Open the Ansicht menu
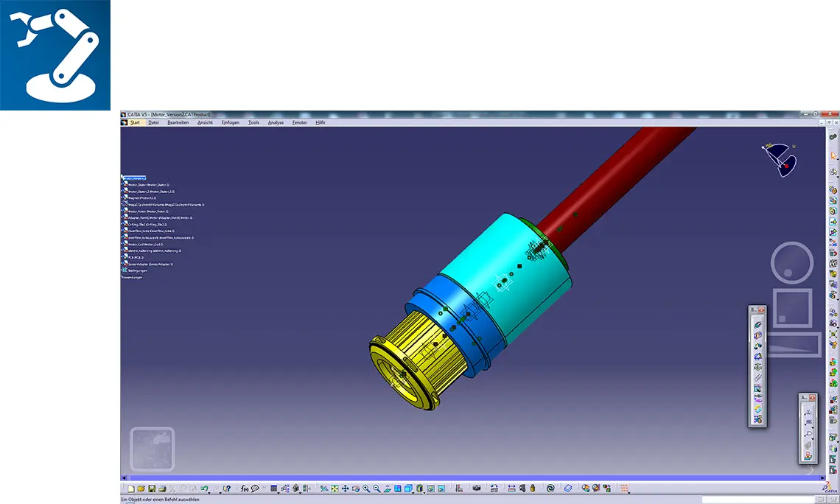The width and height of the screenshot is (840, 504). (205, 122)
